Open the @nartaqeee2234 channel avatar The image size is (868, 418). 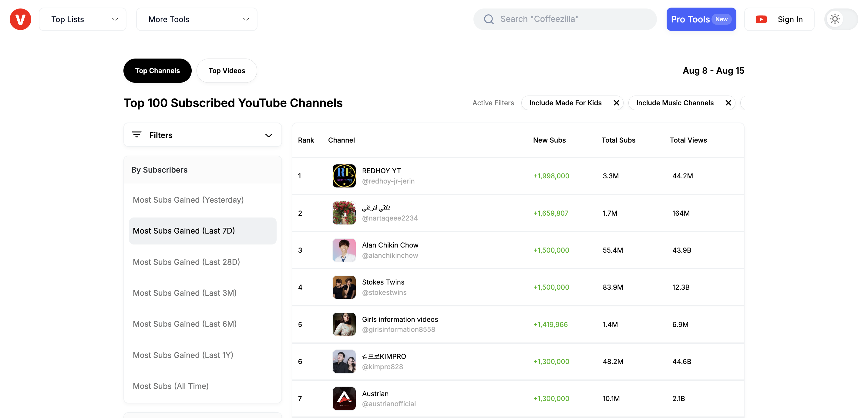coord(344,213)
